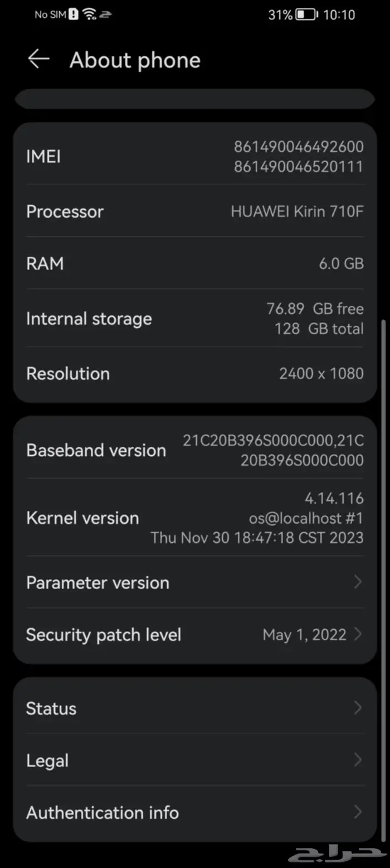
Task: Tap the Processor HUAWEI Kirin 710F row
Action: coord(195,211)
